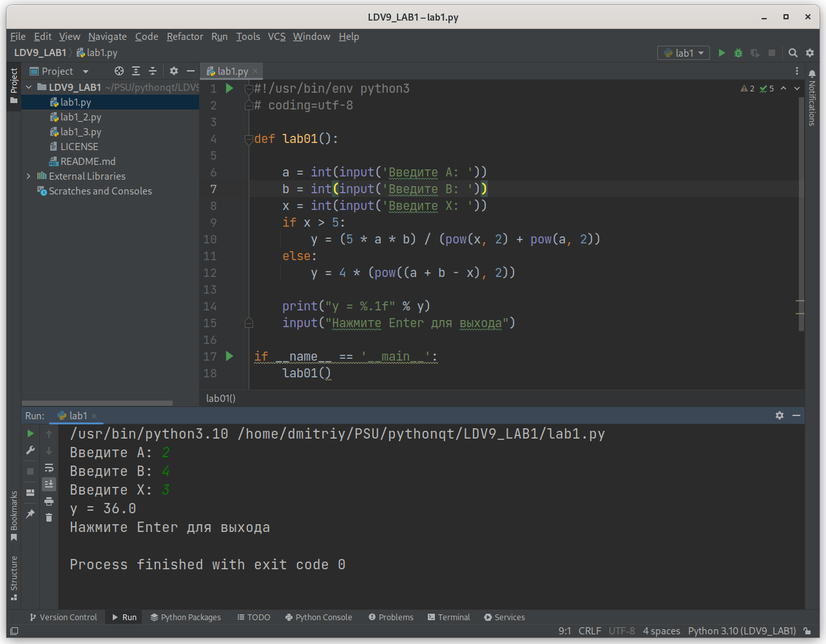This screenshot has width=826, height=644.
Task: Open the Problems tool window
Action: pos(390,617)
